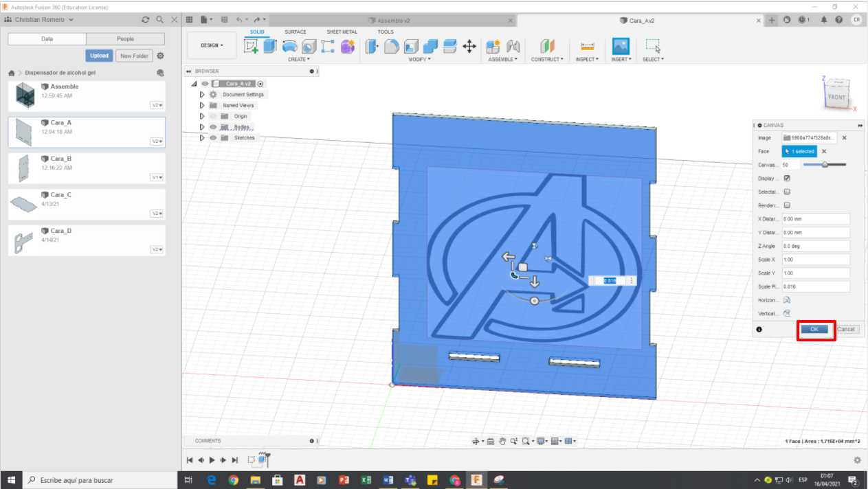Screen dimensions: 868x489
Task: Select the Rectangular Pattern tool
Action: click(328, 46)
